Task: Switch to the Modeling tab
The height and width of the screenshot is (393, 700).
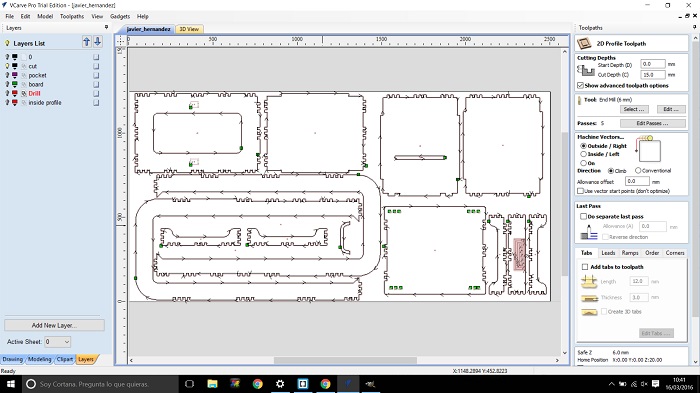Action: pos(39,359)
